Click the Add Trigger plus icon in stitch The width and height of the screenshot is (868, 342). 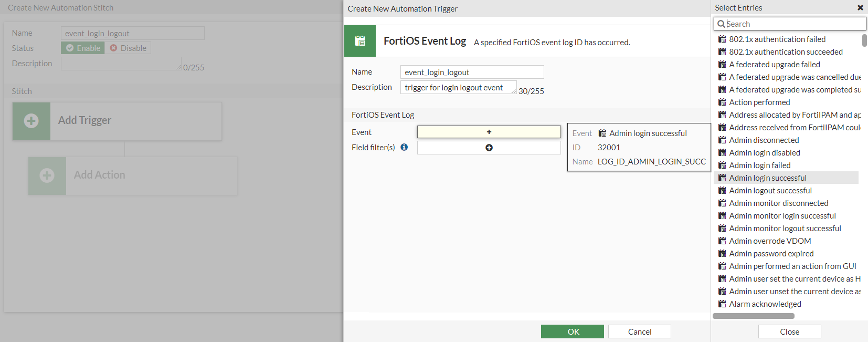[x=31, y=121]
